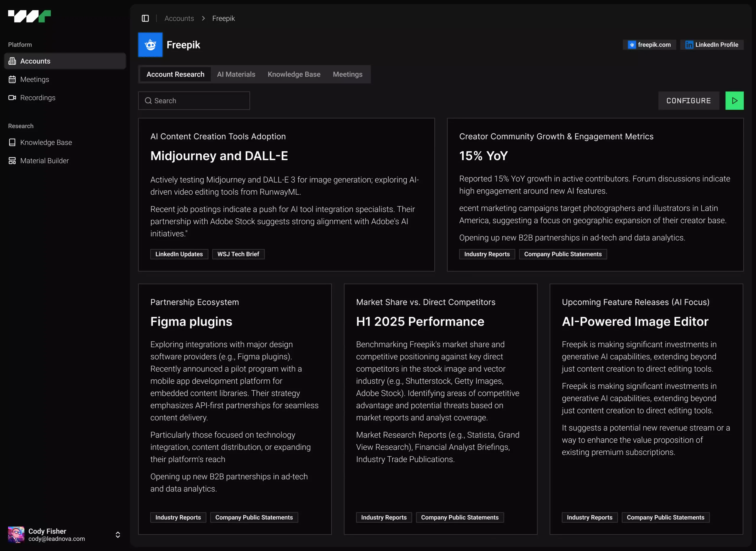Click the 'Figma plugins' heading

click(191, 321)
